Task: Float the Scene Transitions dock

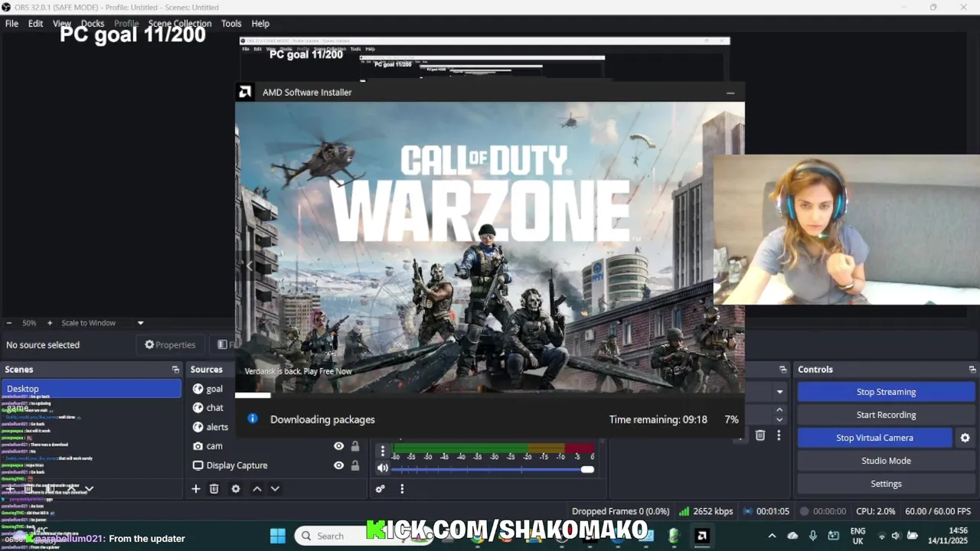Action: [x=782, y=370]
